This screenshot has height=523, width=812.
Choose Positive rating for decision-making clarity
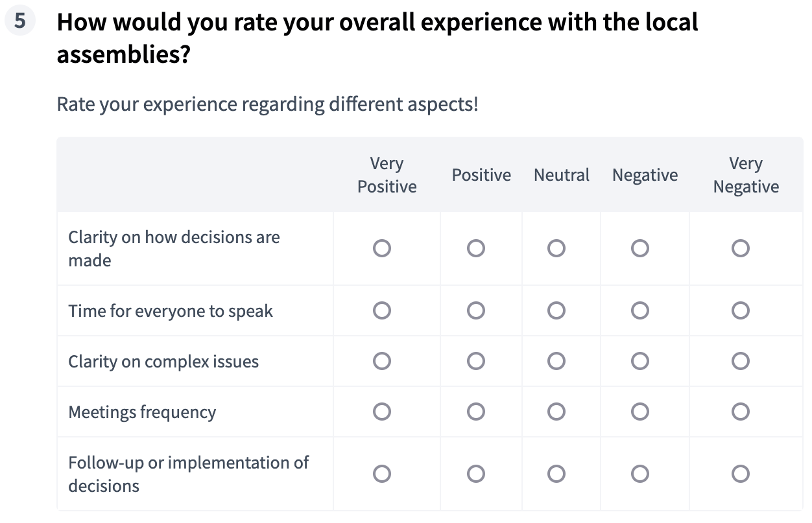pos(477,248)
